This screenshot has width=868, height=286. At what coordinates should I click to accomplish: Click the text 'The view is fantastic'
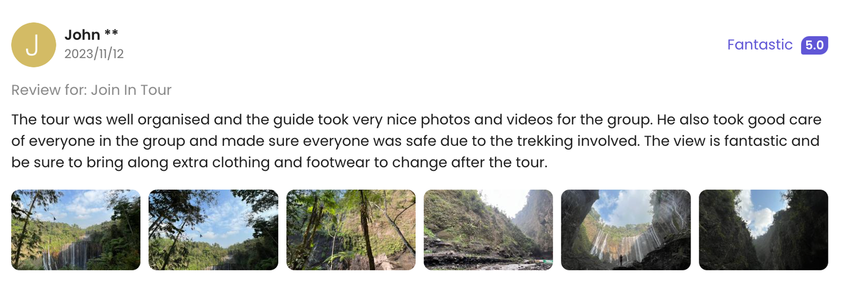click(x=715, y=141)
